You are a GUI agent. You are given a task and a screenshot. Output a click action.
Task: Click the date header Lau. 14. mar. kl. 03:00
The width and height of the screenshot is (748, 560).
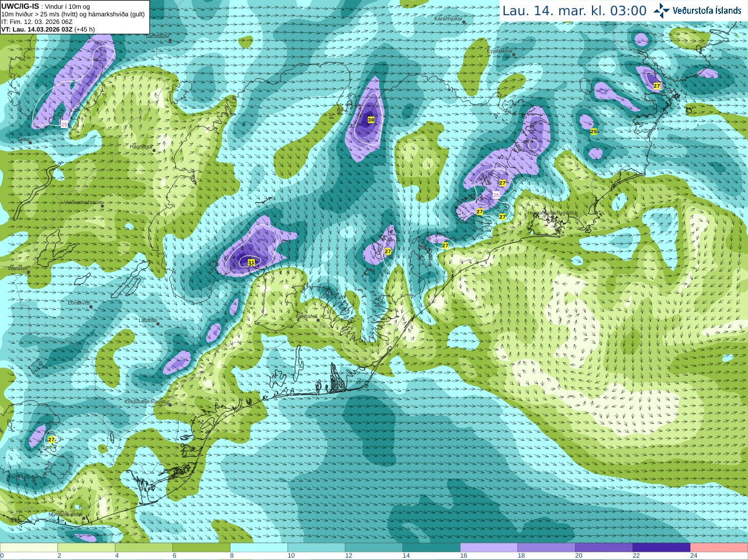(574, 11)
